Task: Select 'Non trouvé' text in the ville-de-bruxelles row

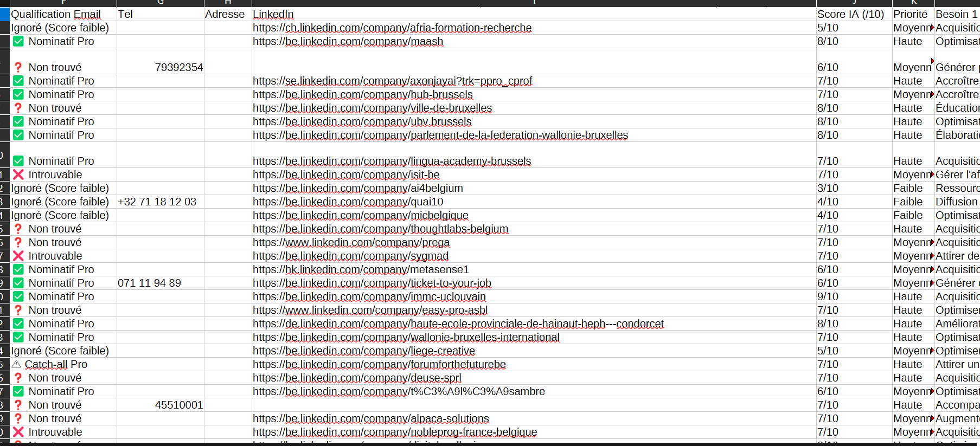Action: [x=55, y=108]
